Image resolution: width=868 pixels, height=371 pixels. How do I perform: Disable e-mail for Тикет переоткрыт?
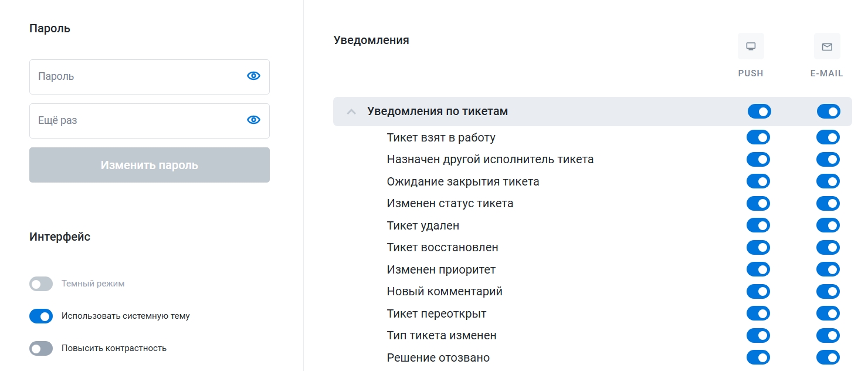point(828,313)
